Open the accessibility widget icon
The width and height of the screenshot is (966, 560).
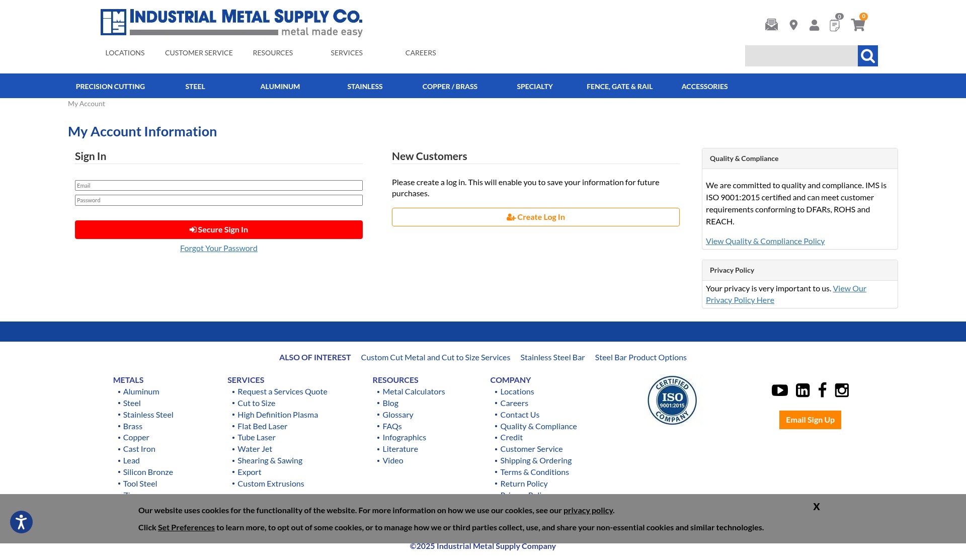(21, 522)
